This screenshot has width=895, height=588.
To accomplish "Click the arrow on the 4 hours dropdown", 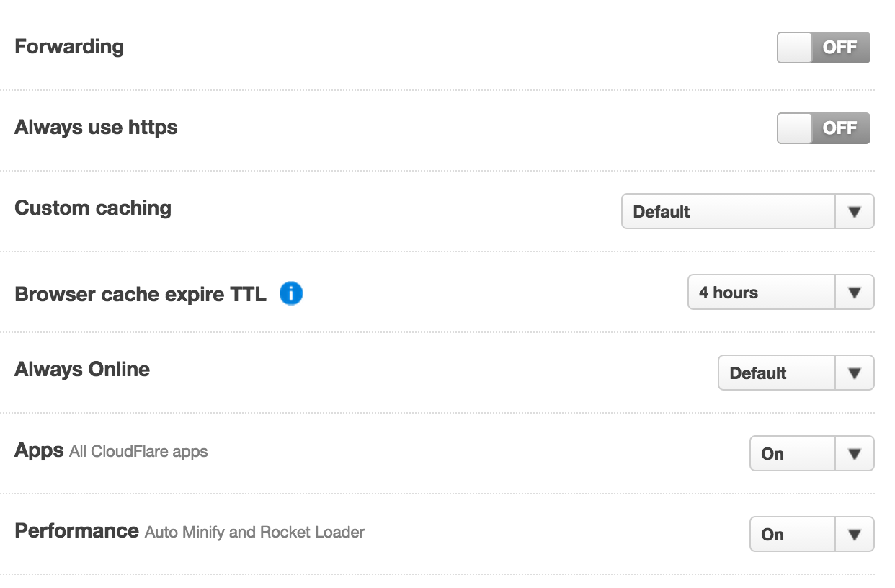I will point(855,293).
